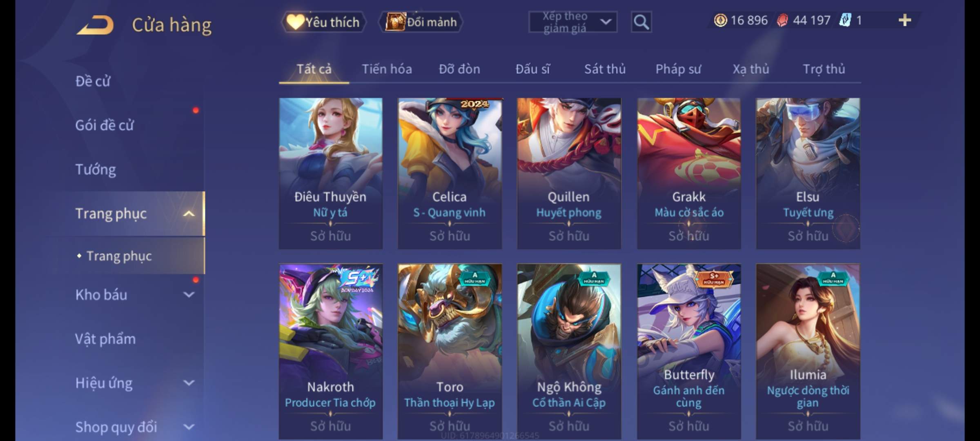
Task: Go to Tướng in sidebar
Action: [96, 169]
